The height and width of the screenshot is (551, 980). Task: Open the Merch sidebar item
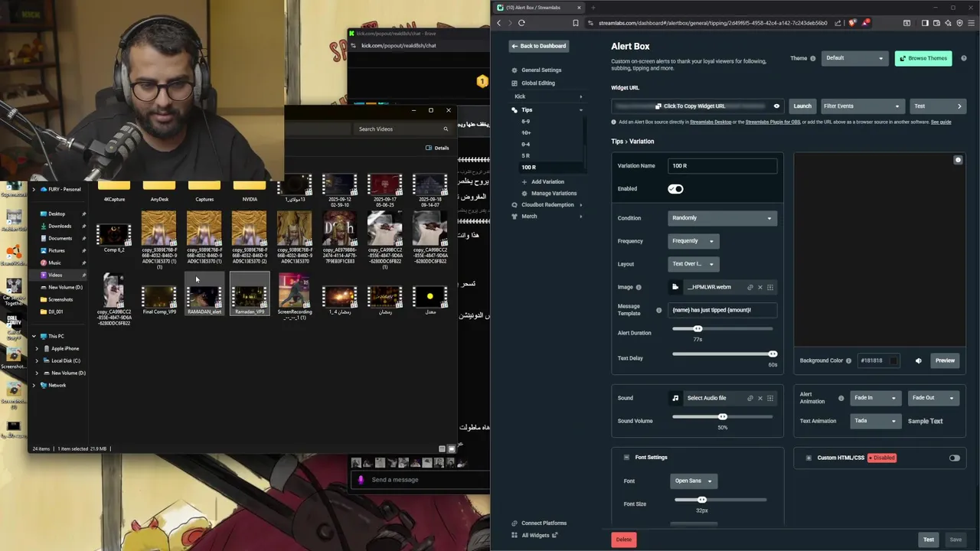[529, 217]
